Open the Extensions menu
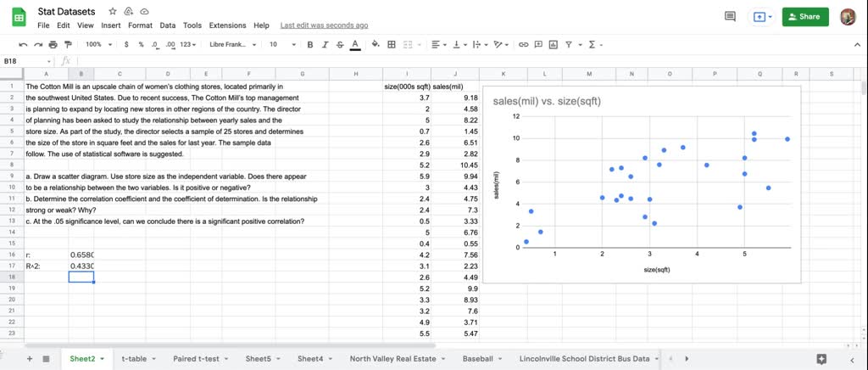Image resolution: width=868 pixels, height=370 pixels. pos(227,25)
